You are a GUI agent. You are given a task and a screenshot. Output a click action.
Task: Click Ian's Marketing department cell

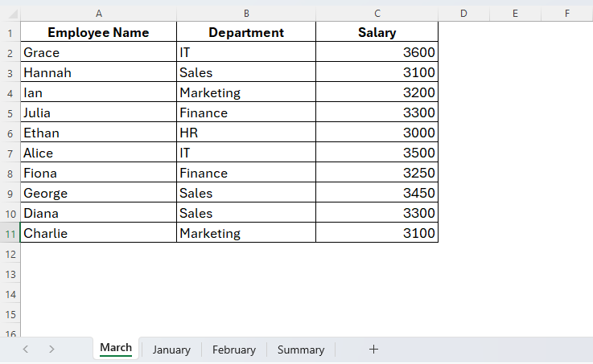246,92
